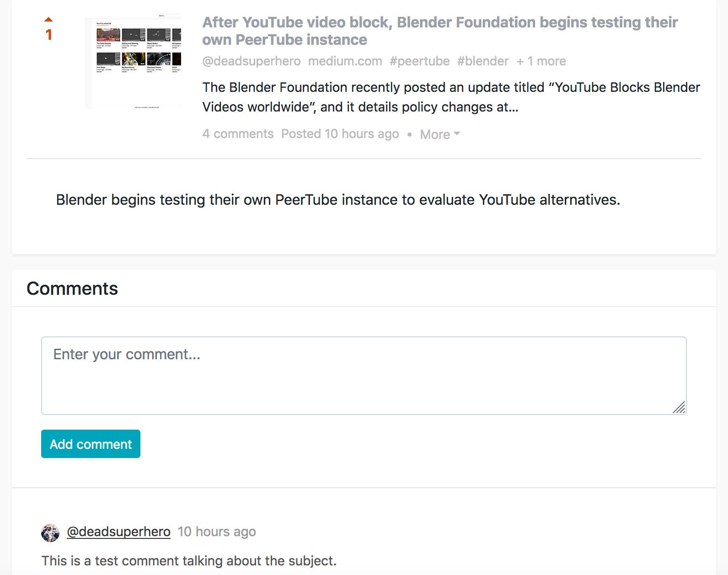Upvote the Blender PeerTube post
This screenshot has height=575, width=728.
[x=48, y=20]
